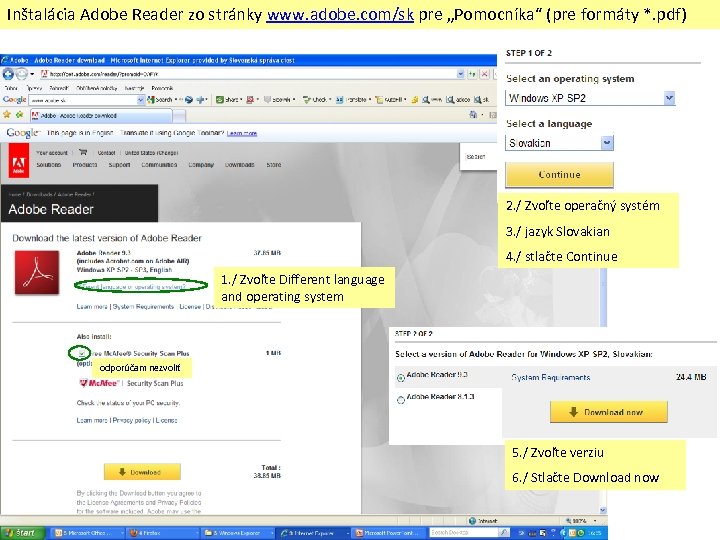
Task: Click the Google toolbar Share button
Action: pyautogui.click(x=229, y=99)
